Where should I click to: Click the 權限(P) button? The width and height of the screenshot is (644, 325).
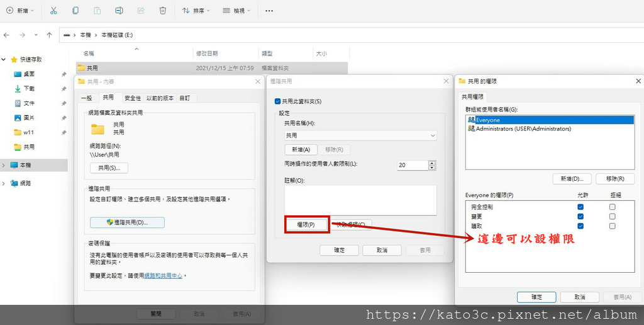click(x=306, y=225)
